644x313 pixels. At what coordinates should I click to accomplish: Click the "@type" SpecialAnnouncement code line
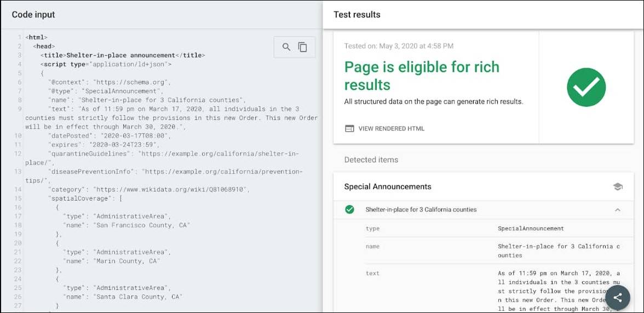(106, 92)
